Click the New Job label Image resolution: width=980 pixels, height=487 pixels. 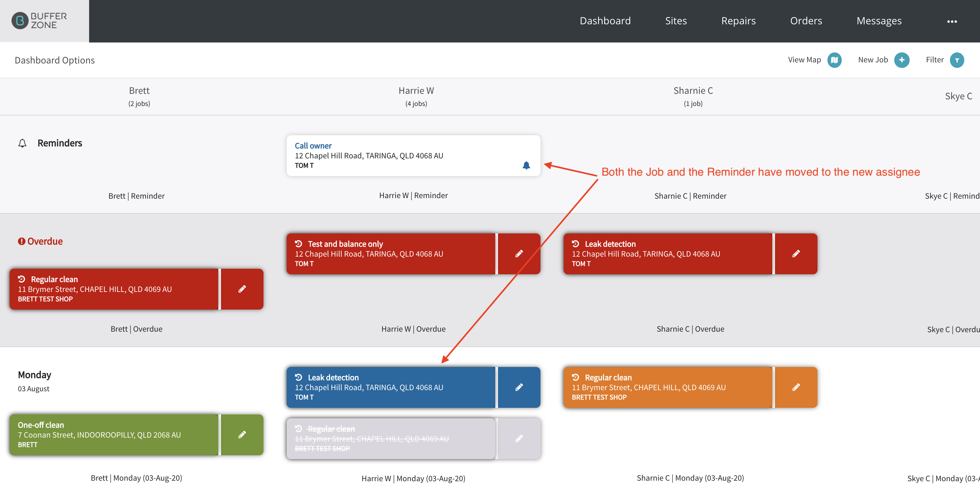[x=873, y=60]
